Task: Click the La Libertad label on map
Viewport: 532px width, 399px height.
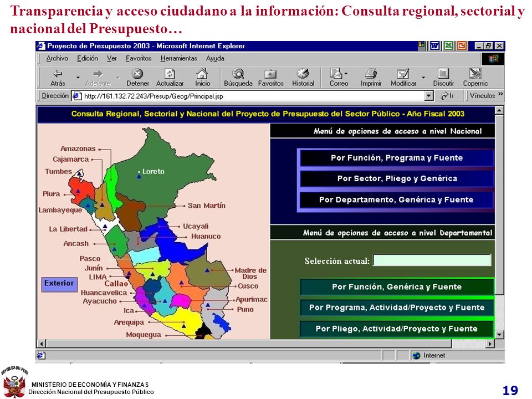Action: point(68,229)
